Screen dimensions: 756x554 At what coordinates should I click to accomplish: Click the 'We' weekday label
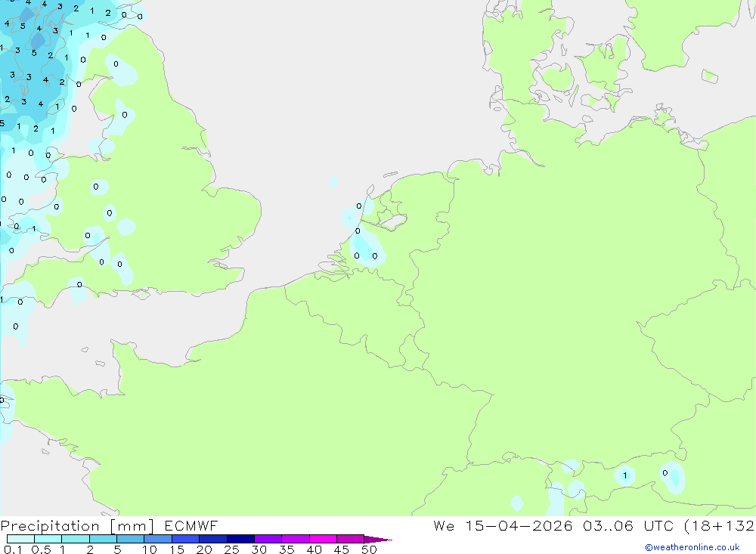tap(444, 525)
